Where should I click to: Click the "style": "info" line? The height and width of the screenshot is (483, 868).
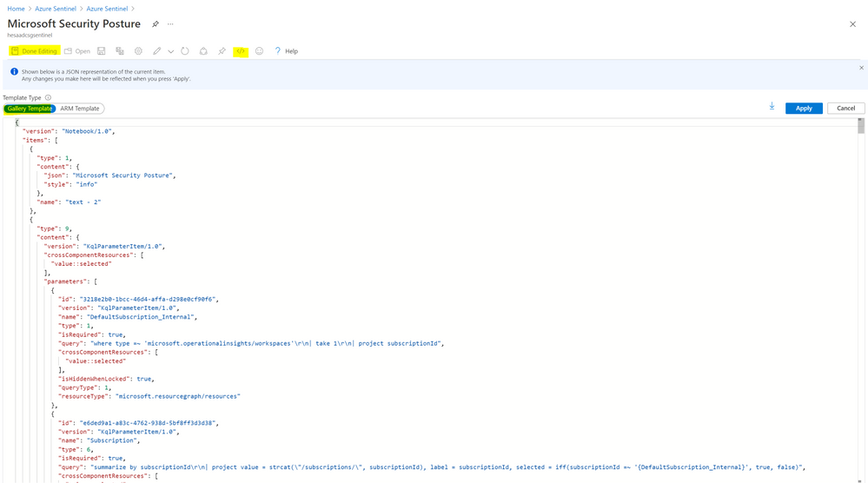pos(70,184)
